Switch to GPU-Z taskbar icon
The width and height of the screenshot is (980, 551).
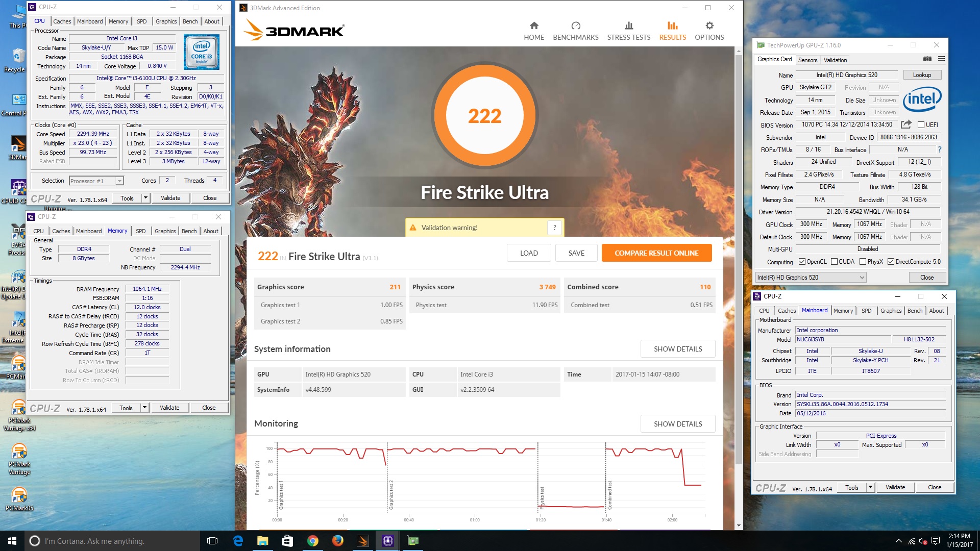pyautogui.click(x=412, y=541)
